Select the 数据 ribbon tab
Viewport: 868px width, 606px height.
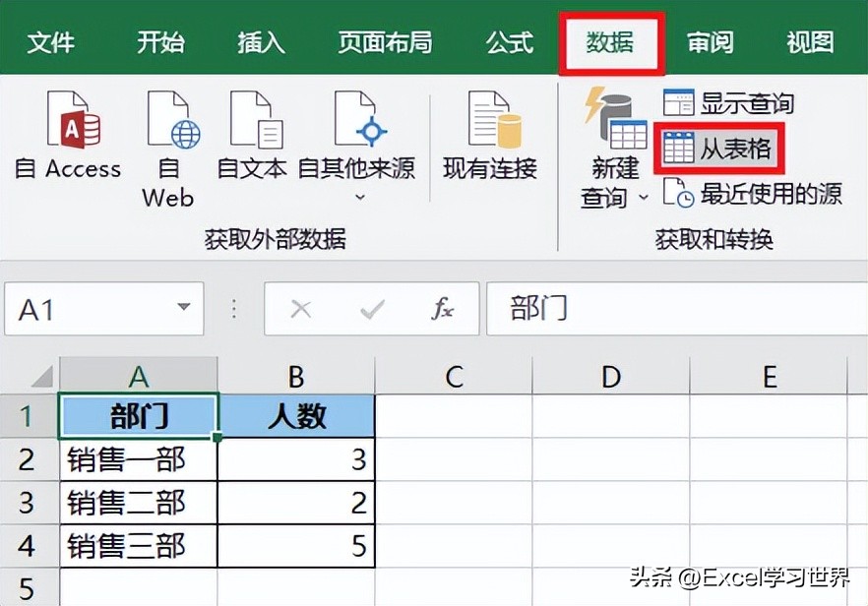[610, 42]
